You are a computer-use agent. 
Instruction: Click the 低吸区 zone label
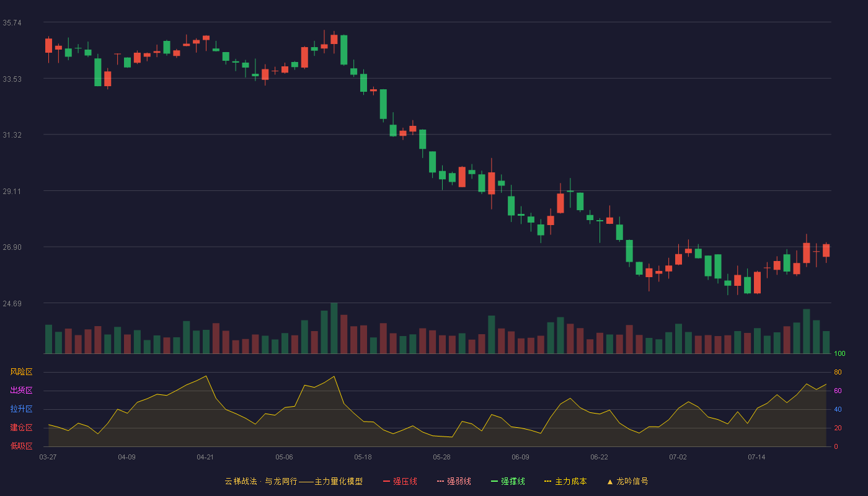pyautogui.click(x=21, y=446)
